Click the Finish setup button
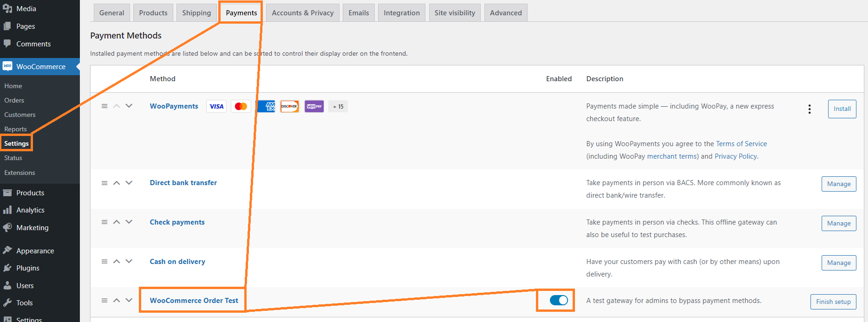The height and width of the screenshot is (322, 868). [833, 302]
